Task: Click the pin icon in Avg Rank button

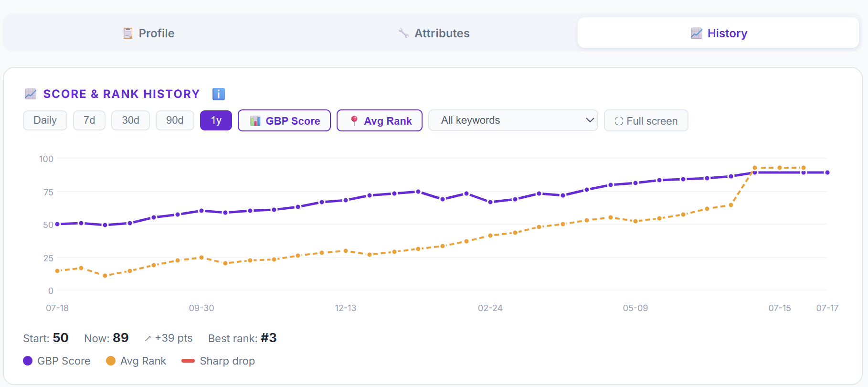Action: coord(354,121)
